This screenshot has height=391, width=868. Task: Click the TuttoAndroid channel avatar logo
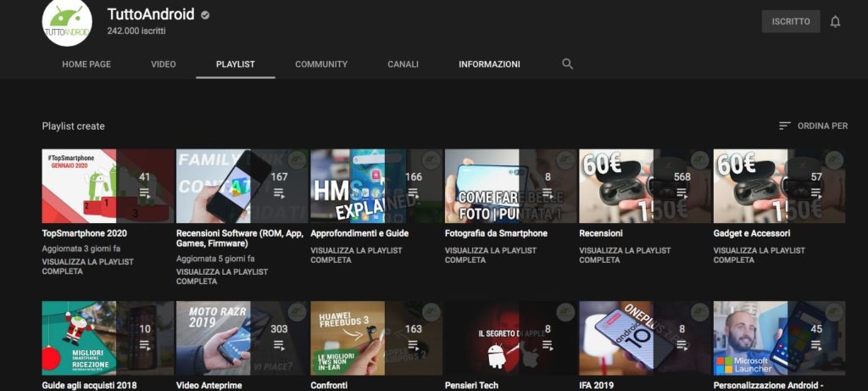click(x=68, y=23)
